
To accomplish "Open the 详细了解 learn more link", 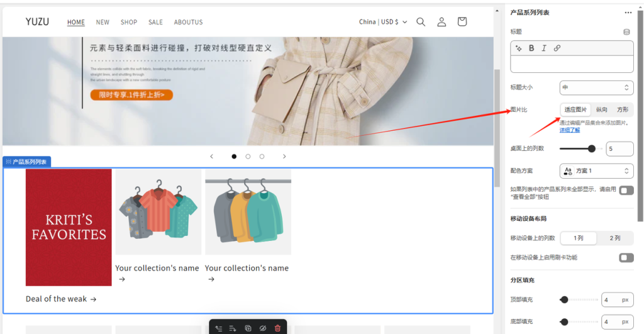I will click(x=570, y=130).
